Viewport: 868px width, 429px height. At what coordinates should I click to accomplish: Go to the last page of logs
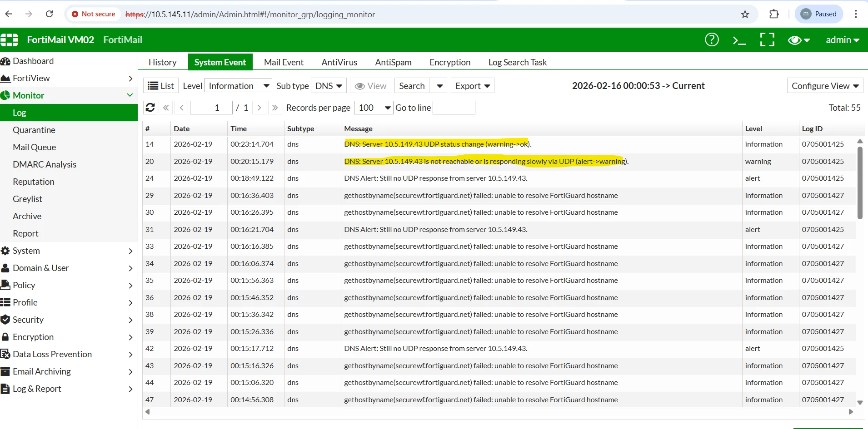pyautogui.click(x=274, y=108)
